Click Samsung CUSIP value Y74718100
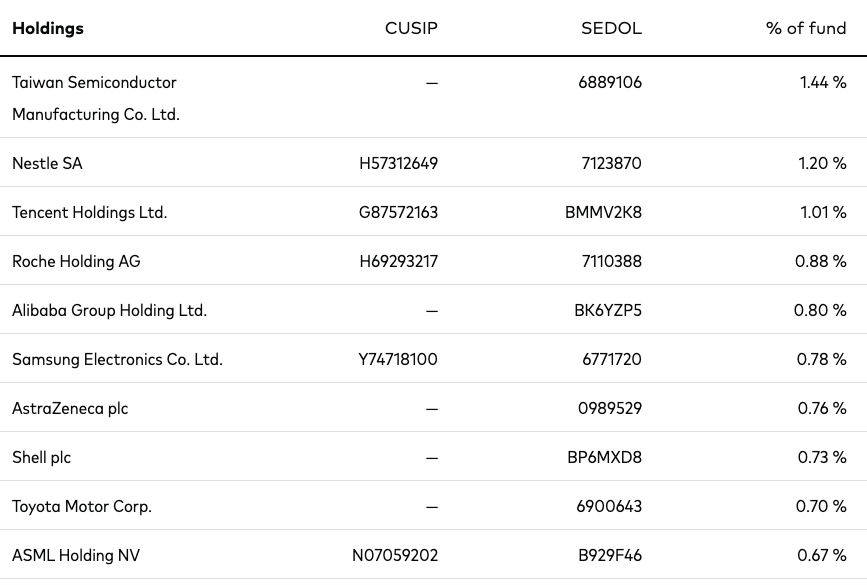867x585 pixels. point(398,359)
